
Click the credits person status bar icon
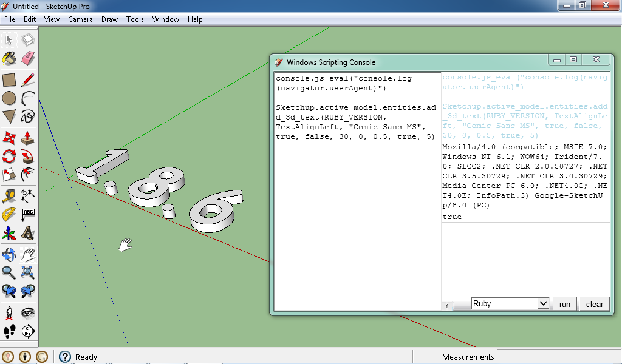pos(24,357)
